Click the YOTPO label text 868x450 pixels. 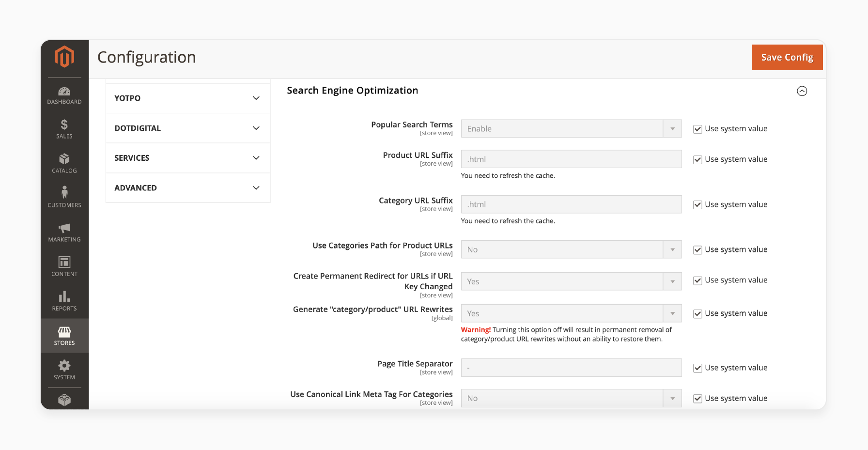coord(127,98)
